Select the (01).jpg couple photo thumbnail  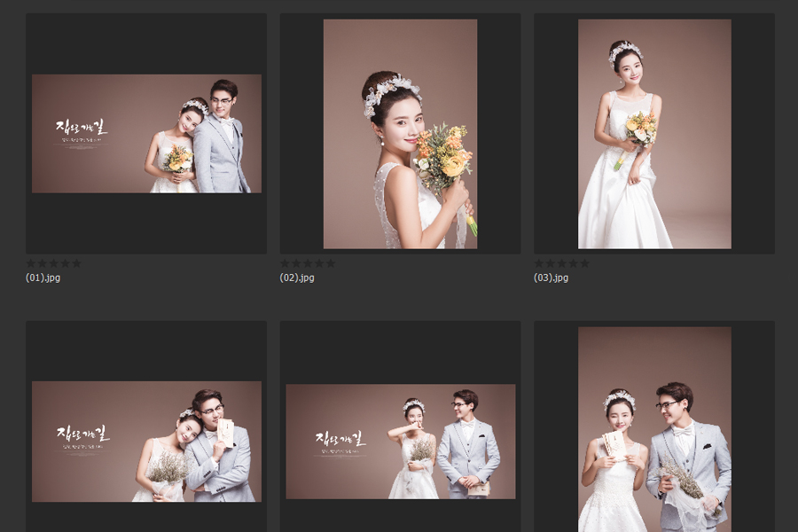146,134
